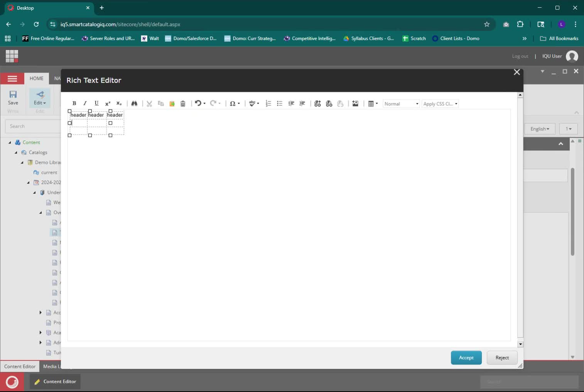This screenshot has height=392, width=584.
Task: Toggle underline formatting in the editor toolbar
Action: [96, 103]
